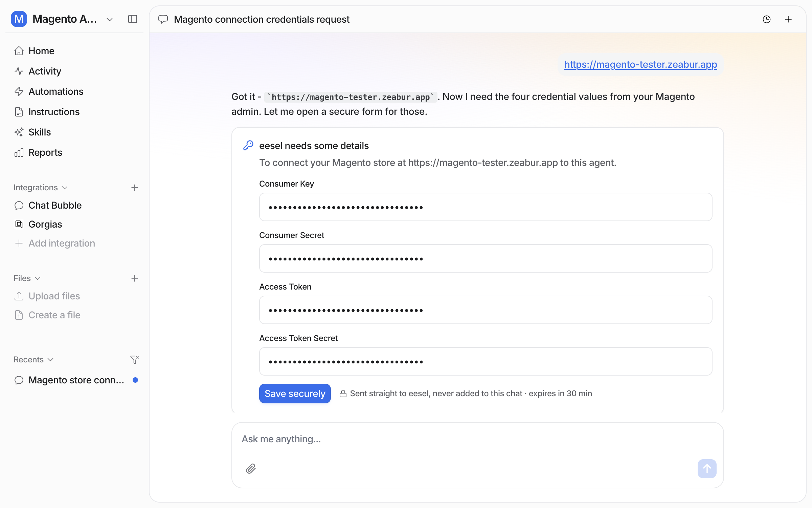Viewport: 812px width, 508px height.
Task: Click the 'Magento connection credentials request' title
Action: coord(262,19)
